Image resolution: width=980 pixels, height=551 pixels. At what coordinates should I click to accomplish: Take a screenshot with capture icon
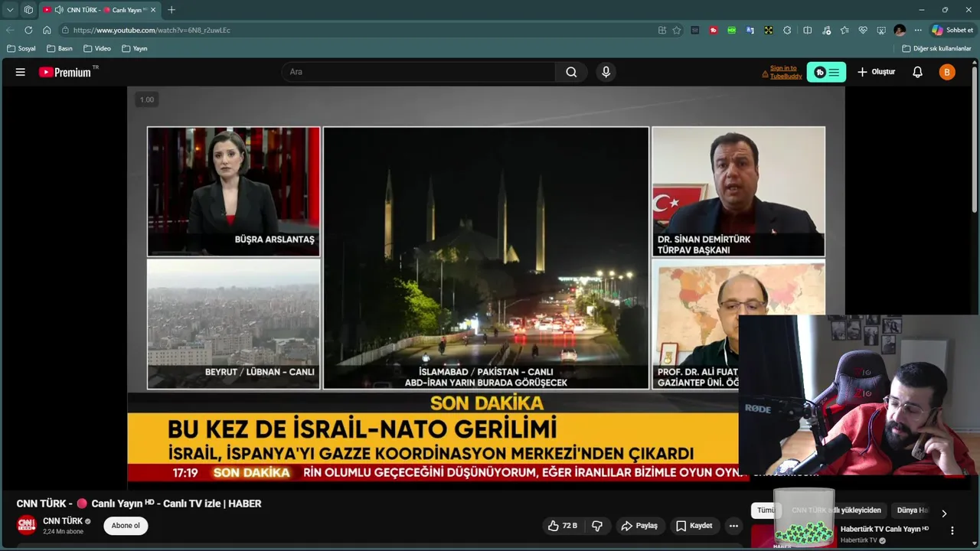click(x=881, y=30)
